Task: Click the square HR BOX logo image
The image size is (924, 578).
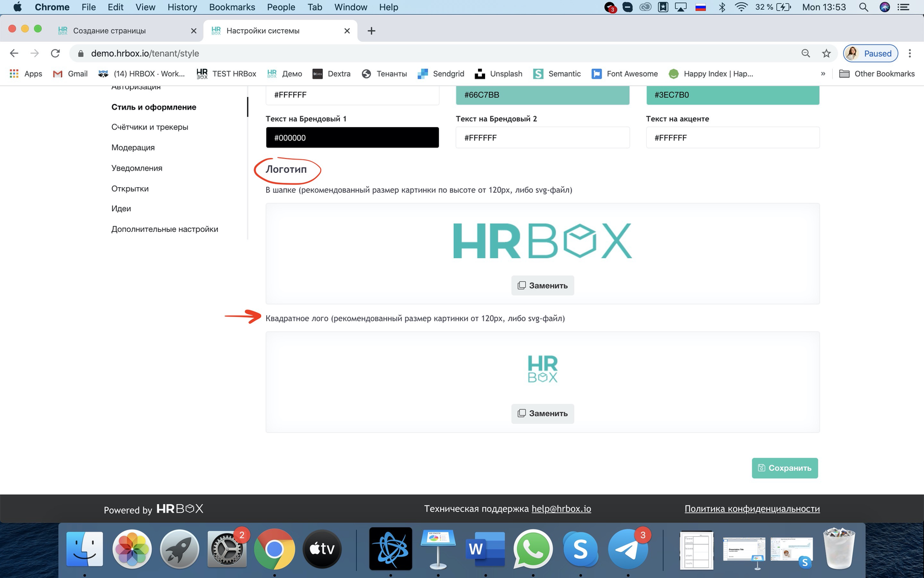Action: [542, 369]
